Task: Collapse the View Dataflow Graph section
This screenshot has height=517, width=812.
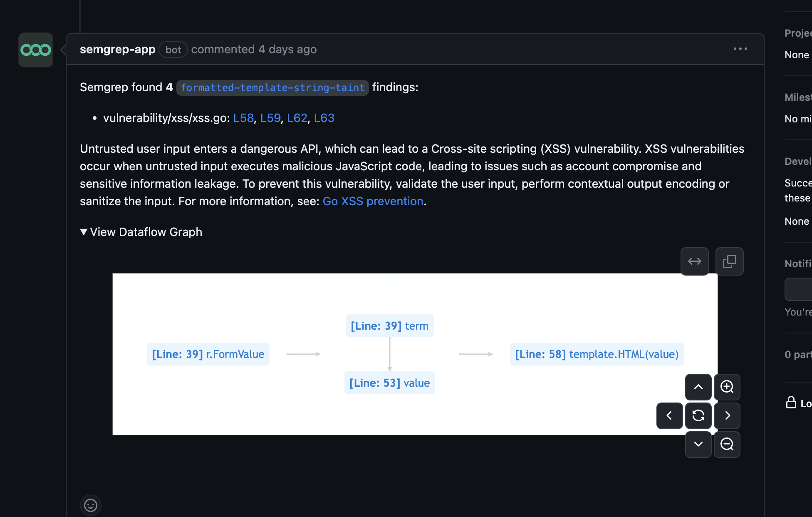Action: point(141,232)
